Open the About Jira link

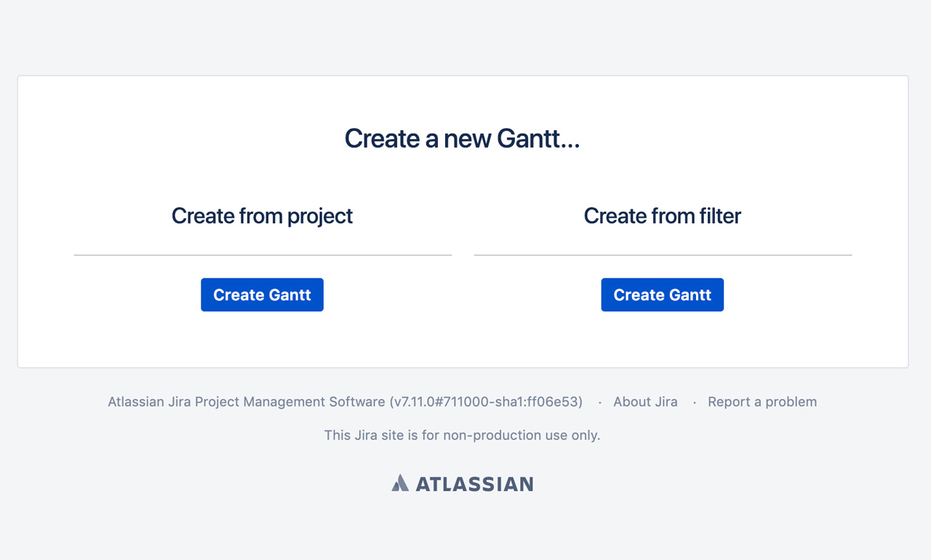[x=645, y=401]
